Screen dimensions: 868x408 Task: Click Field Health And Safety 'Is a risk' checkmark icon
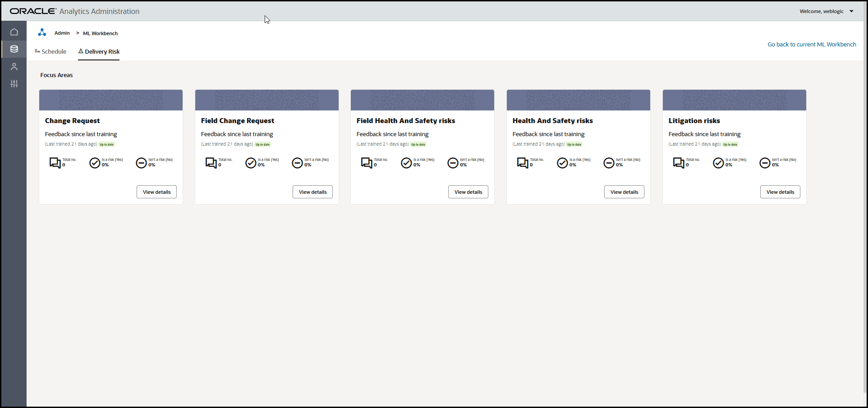pyautogui.click(x=406, y=163)
